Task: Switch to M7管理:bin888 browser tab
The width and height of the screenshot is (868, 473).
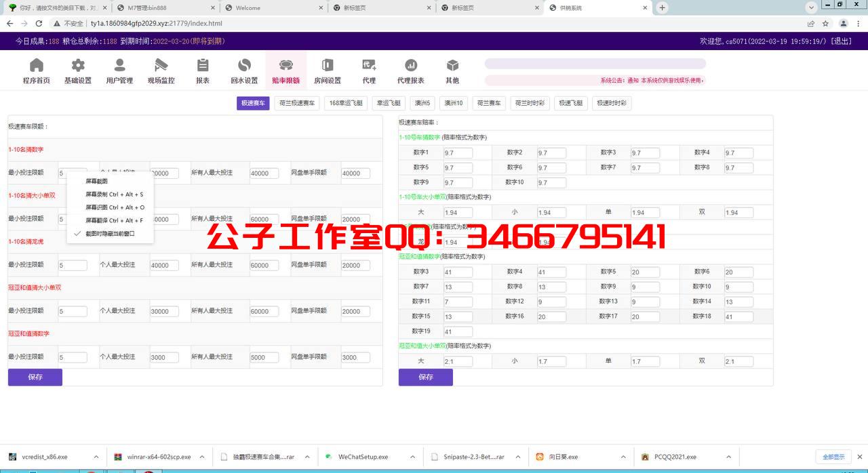Action: click(x=166, y=8)
